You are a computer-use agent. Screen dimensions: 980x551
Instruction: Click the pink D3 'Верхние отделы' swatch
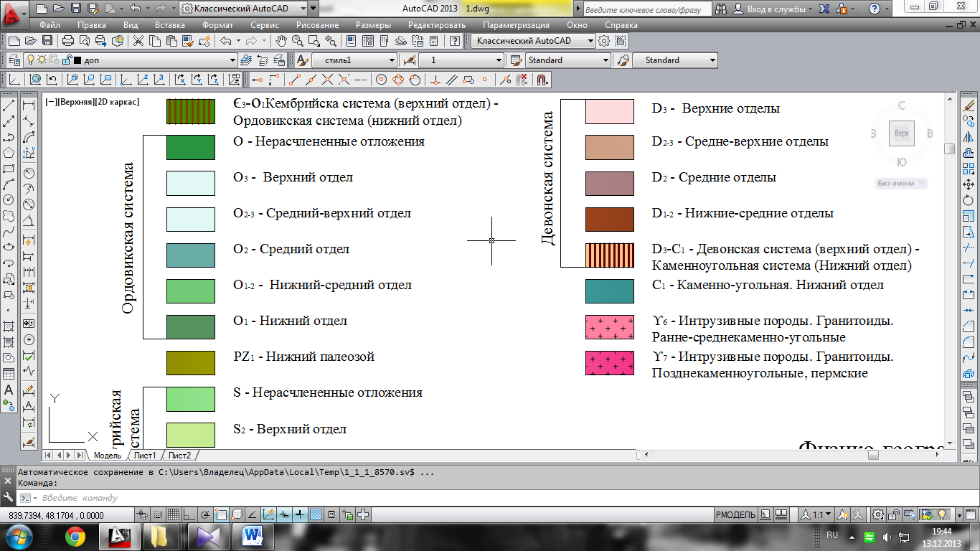point(610,111)
